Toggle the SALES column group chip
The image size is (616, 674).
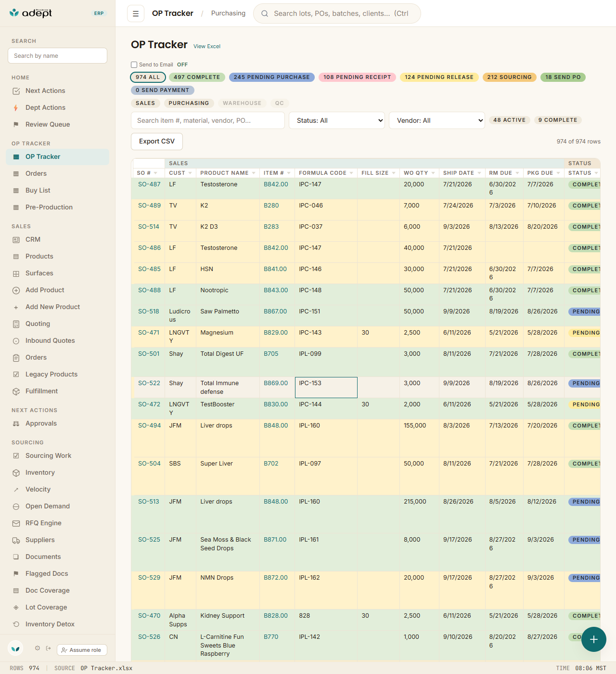point(145,103)
